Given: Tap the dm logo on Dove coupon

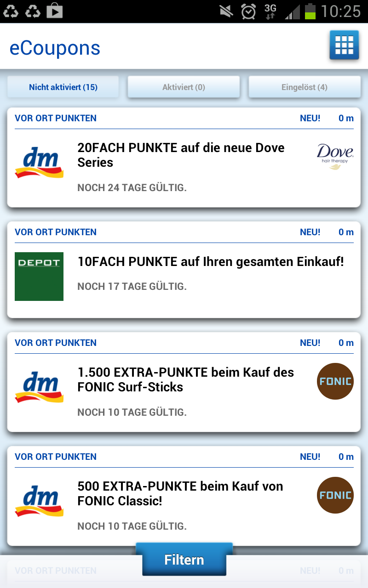Looking at the screenshot, I should pos(39,162).
